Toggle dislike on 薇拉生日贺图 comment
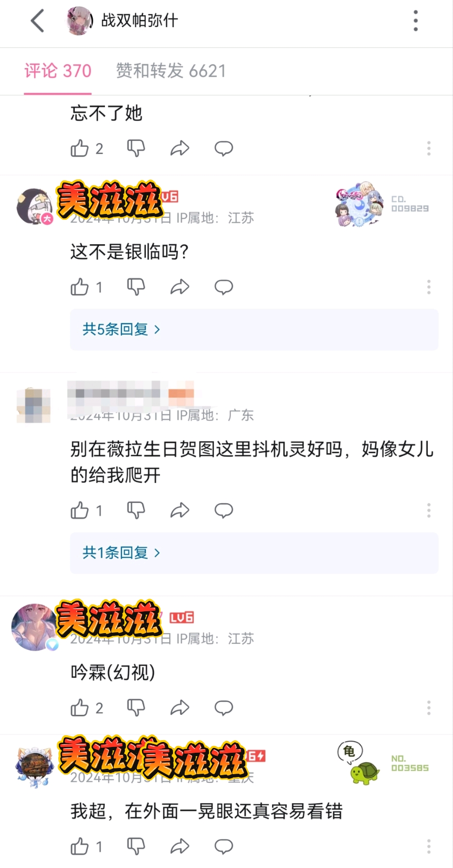Image resolution: width=453 pixels, height=868 pixels. pos(136,511)
